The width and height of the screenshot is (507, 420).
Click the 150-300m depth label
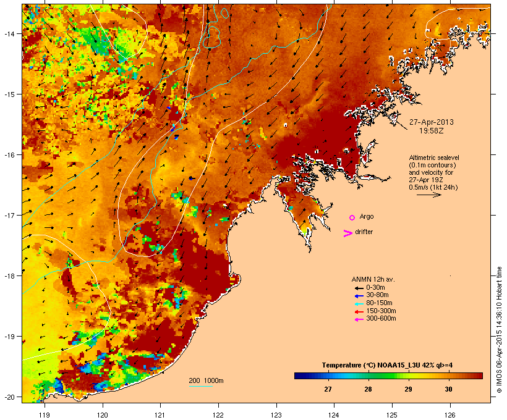tap(381, 311)
